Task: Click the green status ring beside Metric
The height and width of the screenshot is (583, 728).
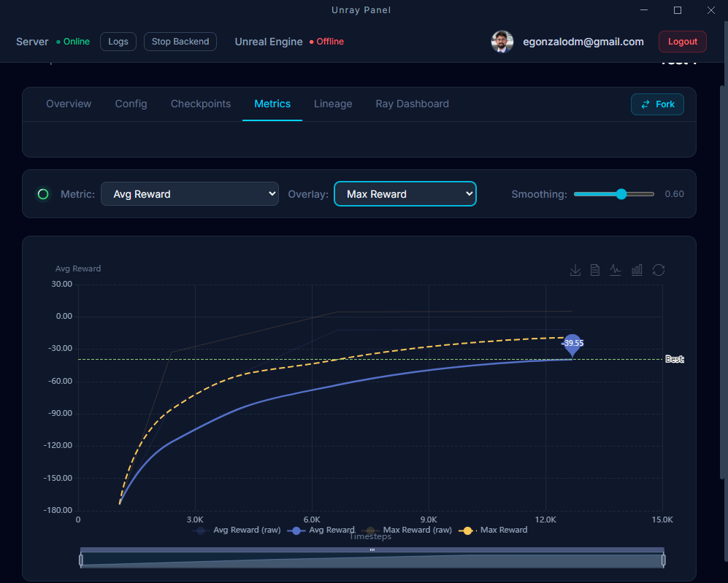Action: 43,194
